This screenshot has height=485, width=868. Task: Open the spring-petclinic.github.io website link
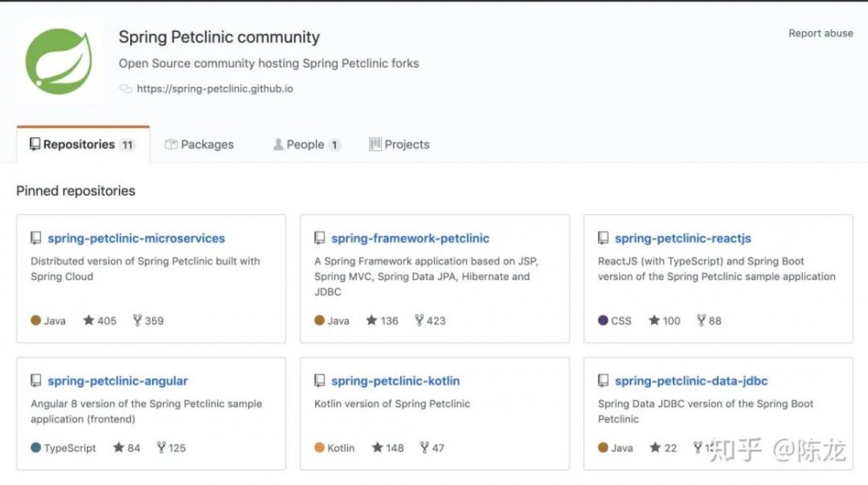[214, 88]
